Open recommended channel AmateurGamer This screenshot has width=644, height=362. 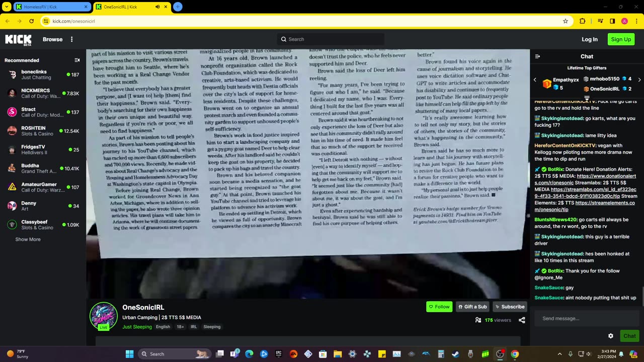pyautogui.click(x=43, y=187)
